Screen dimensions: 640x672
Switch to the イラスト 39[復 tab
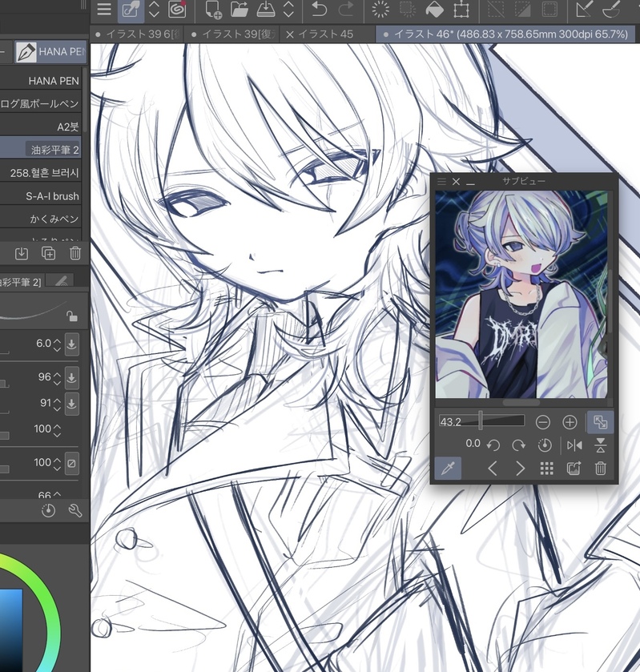point(233,34)
